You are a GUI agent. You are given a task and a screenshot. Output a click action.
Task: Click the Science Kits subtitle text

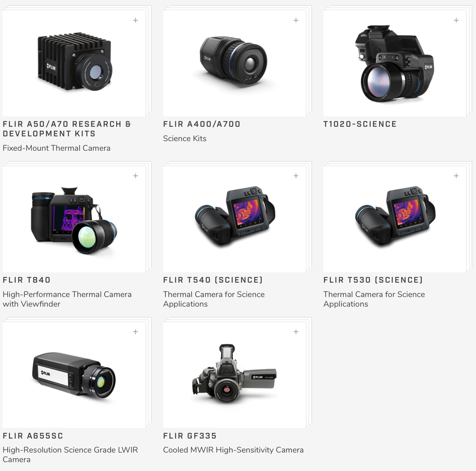tap(185, 139)
